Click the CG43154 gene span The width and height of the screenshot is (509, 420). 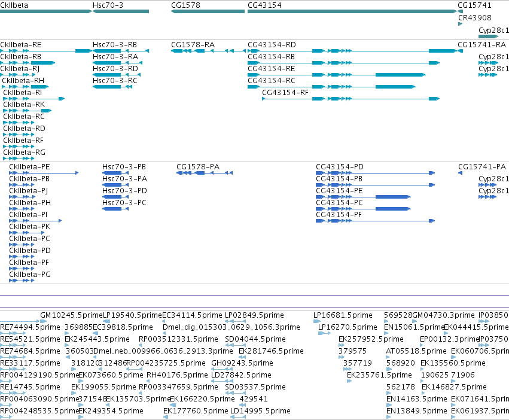point(352,11)
